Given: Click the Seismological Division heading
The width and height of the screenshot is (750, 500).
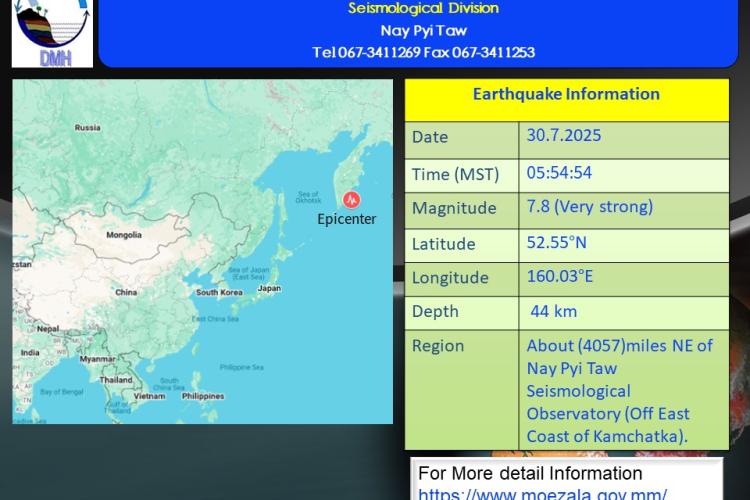Looking at the screenshot, I should 423,9.
